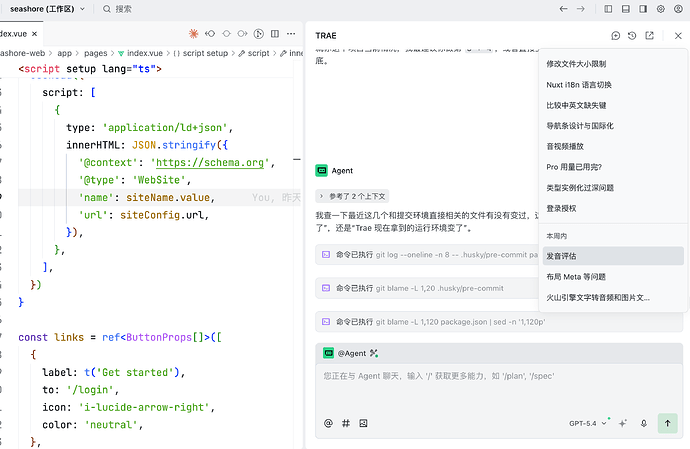690x449 pixels.
Task: Send message with green up arrow button
Action: [668, 423]
